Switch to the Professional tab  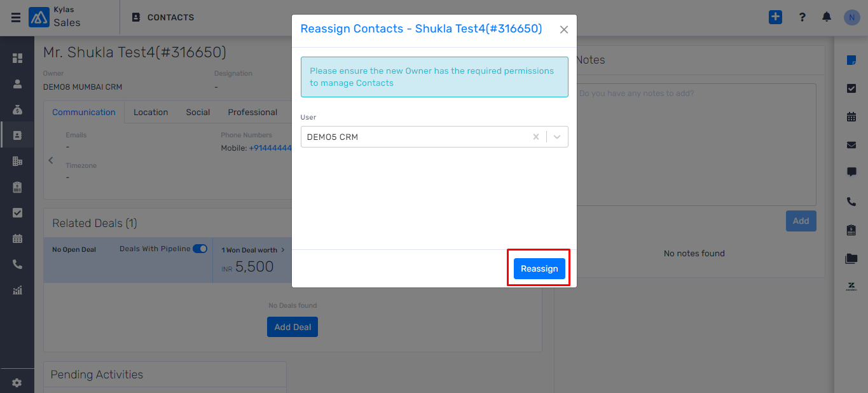(x=252, y=112)
